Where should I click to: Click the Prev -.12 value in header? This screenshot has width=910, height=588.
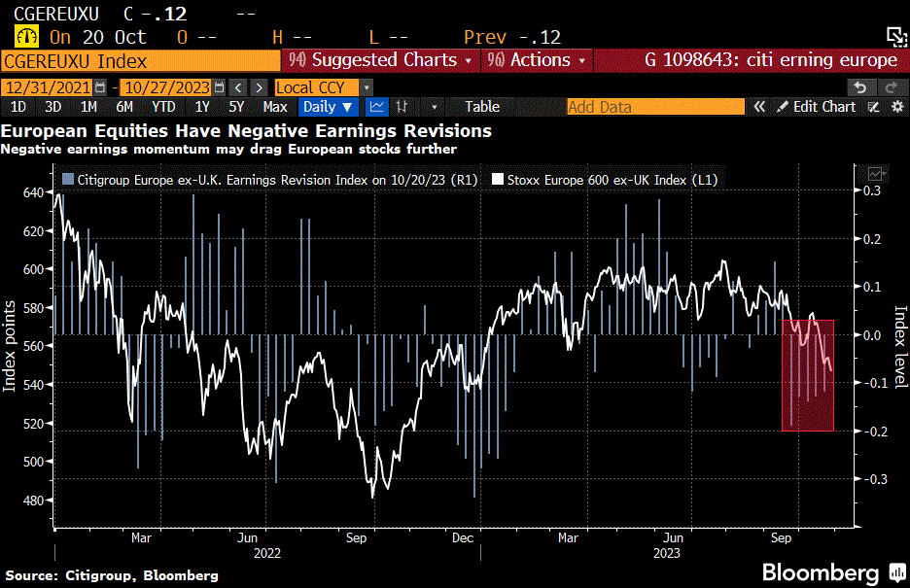click(x=512, y=37)
